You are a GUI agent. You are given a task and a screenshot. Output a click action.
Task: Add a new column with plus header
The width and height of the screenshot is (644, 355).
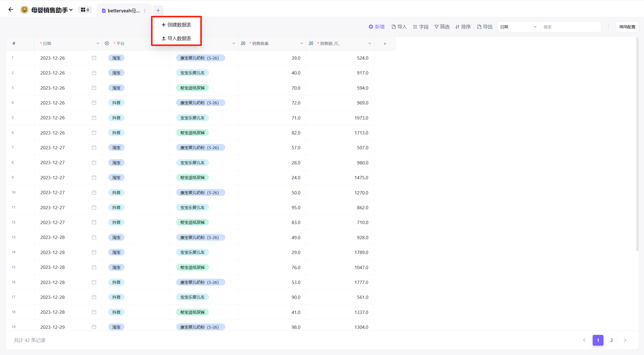pyautogui.click(x=385, y=44)
